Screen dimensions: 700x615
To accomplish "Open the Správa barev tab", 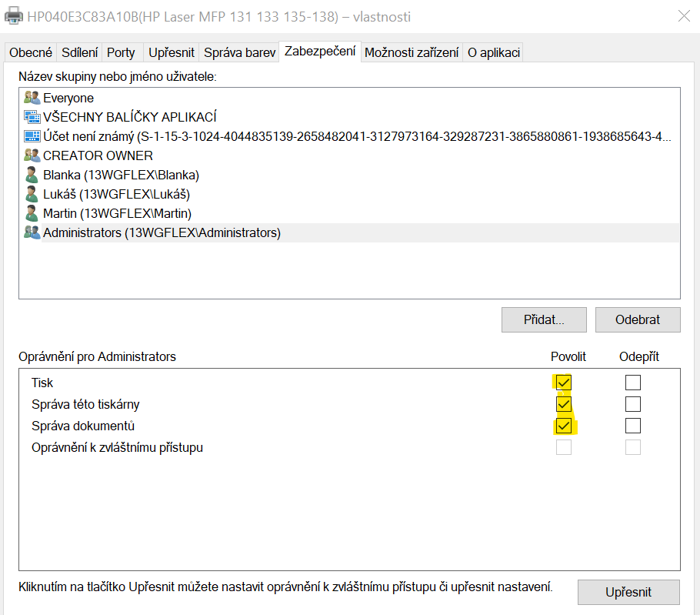I will [x=239, y=52].
